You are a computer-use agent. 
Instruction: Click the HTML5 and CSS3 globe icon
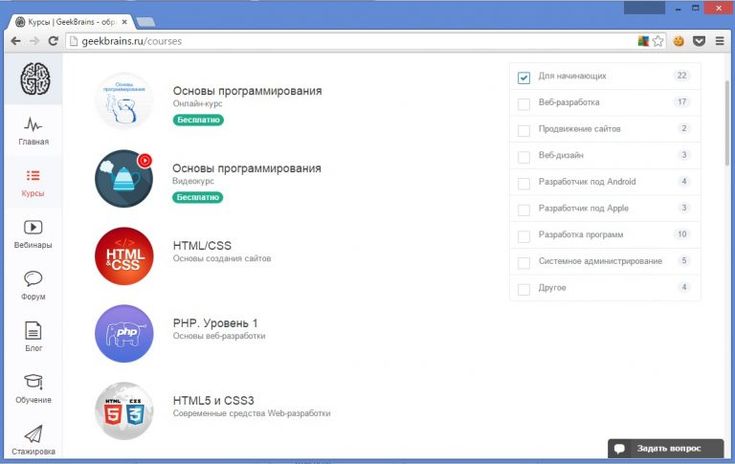124,411
